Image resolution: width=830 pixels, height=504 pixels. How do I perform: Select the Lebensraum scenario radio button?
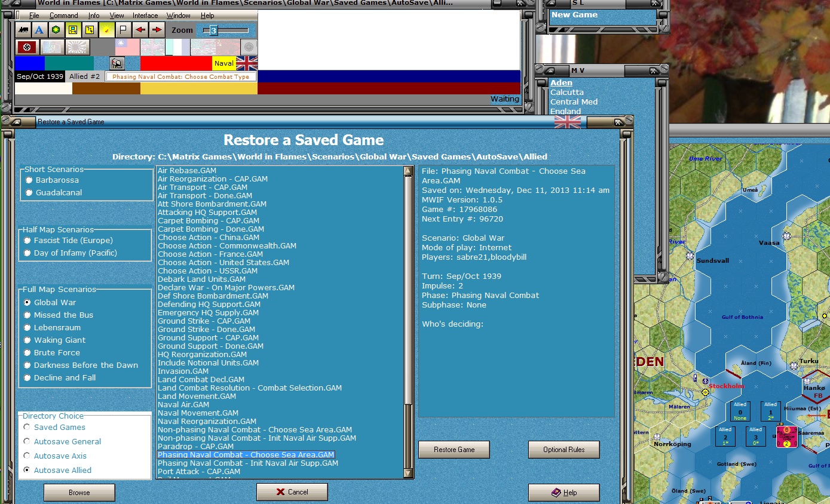(x=27, y=328)
